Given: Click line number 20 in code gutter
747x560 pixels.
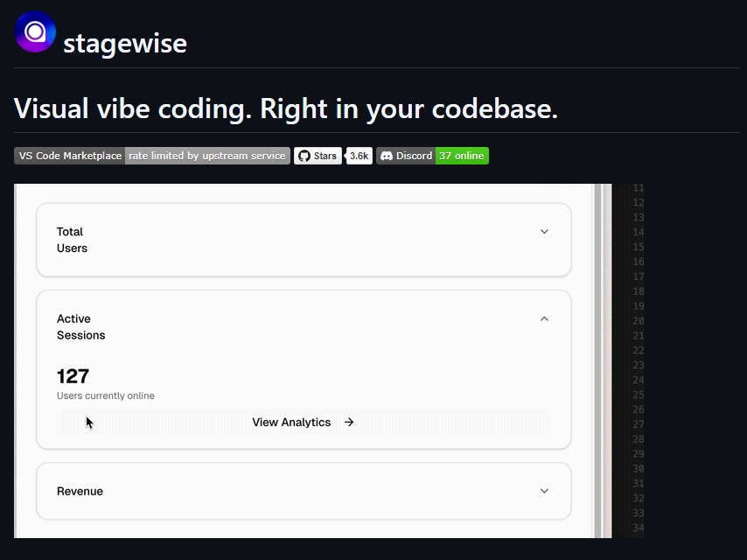Looking at the screenshot, I should tap(639, 321).
